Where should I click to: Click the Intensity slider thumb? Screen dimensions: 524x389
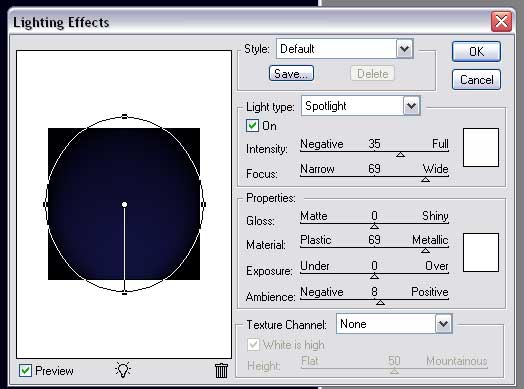pos(400,154)
